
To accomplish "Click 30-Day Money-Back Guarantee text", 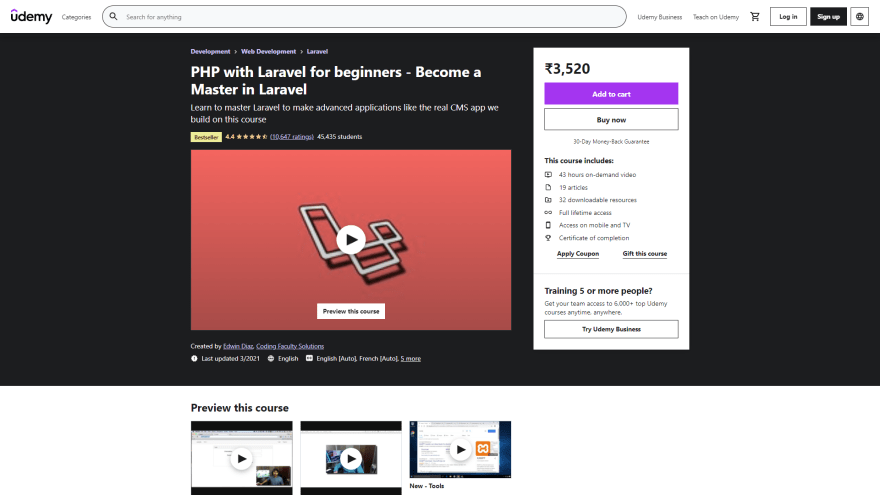I will click(611, 142).
